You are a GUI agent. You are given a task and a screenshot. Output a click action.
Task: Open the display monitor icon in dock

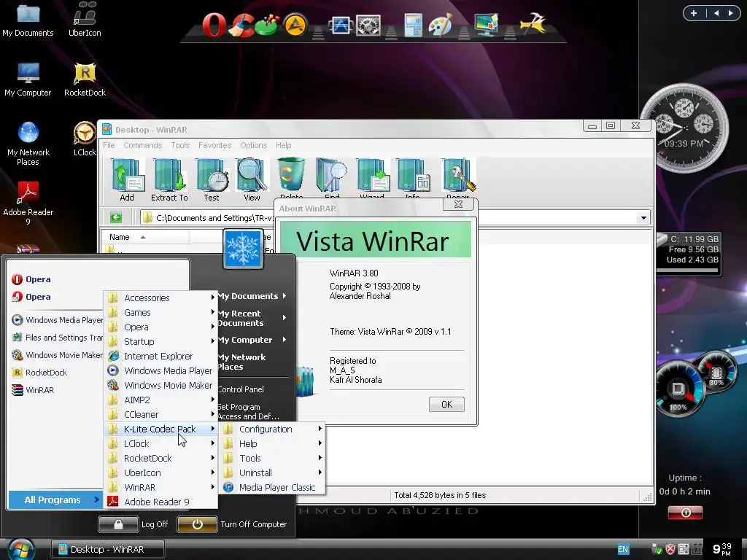[x=486, y=24]
